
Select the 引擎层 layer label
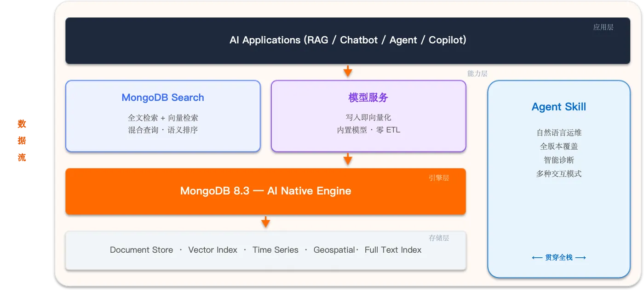point(438,178)
